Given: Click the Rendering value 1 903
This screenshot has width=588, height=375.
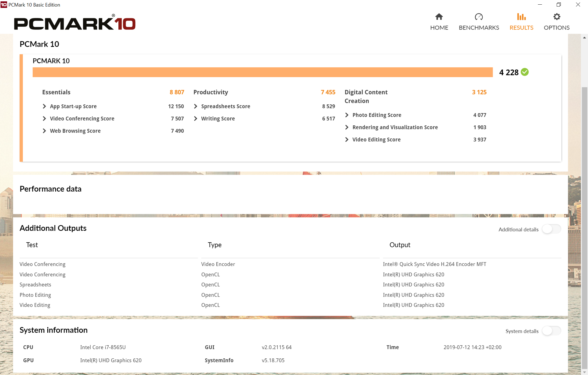Looking at the screenshot, I should tap(480, 127).
